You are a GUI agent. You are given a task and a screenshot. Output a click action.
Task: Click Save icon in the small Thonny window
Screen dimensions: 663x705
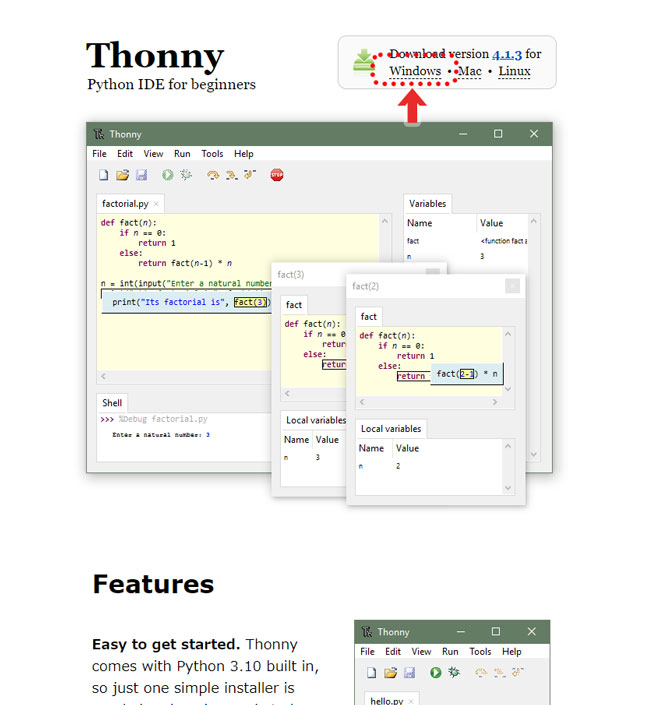coord(409,673)
